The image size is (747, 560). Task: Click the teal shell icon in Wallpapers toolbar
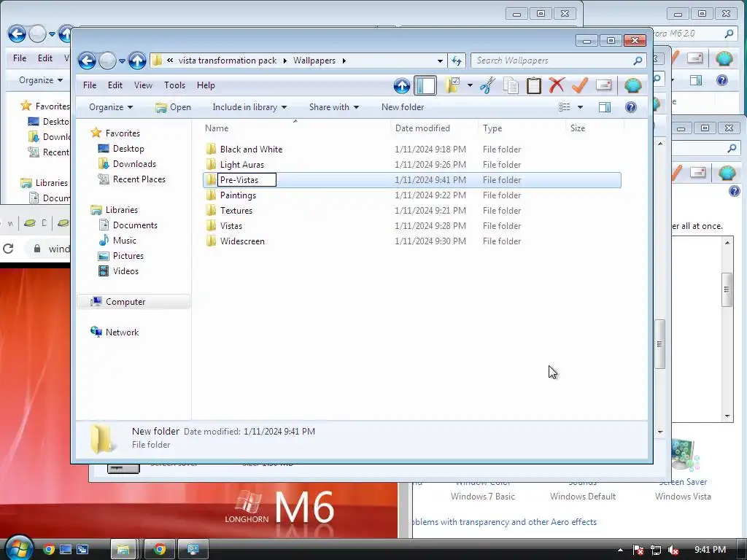pyautogui.click(x=632, y=86)
